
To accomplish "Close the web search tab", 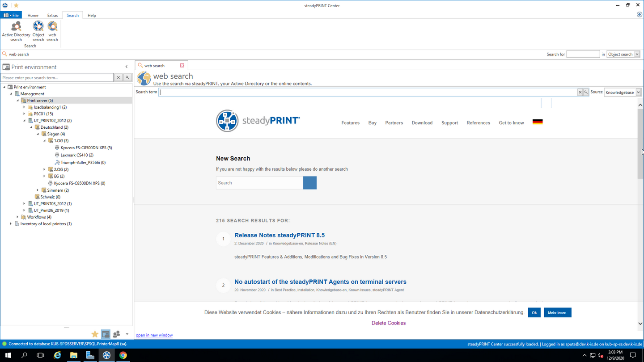I will tap(182, 65).
